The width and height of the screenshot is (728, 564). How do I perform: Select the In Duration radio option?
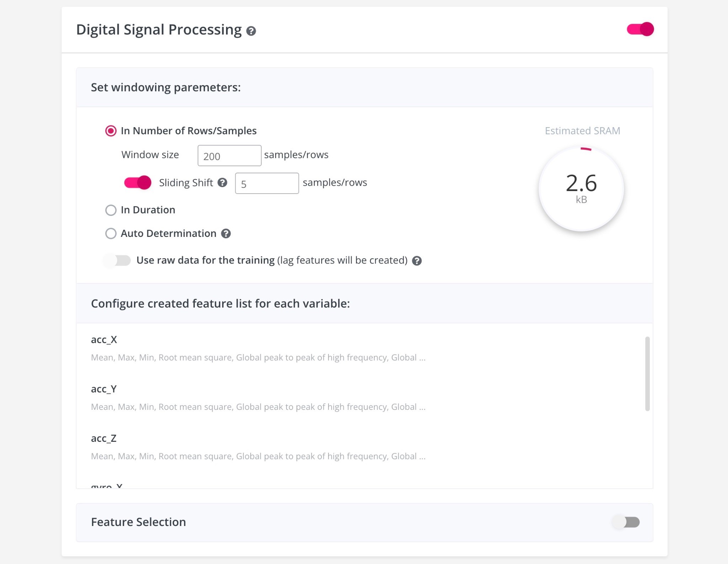coord(111,210)
